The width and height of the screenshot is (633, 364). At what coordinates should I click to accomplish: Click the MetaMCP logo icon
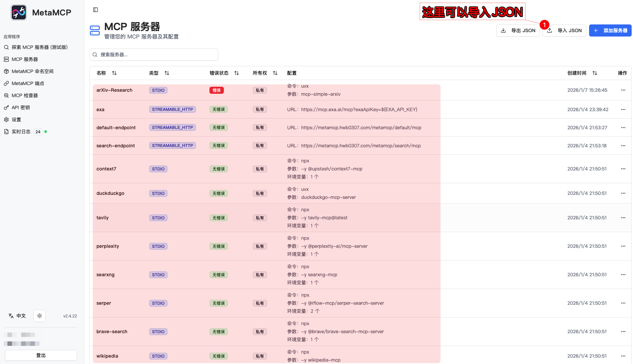point(19,13)
